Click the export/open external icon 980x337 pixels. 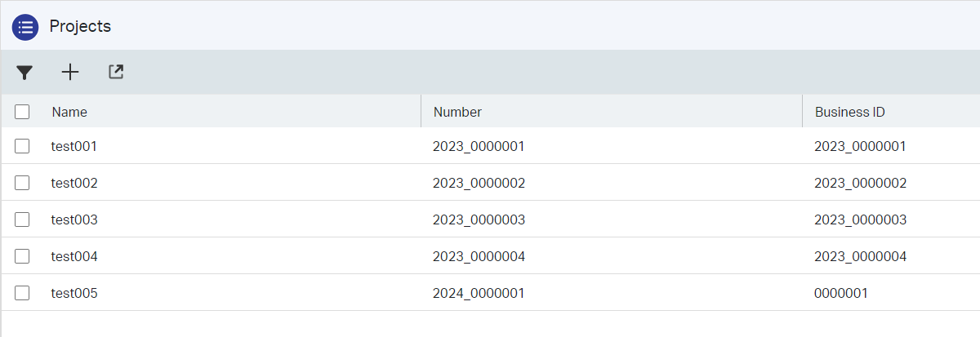coord(116,73)
